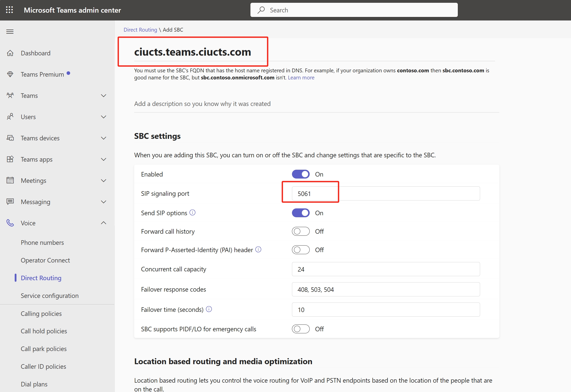571x392 pixels.
Task: Click the Learn more link
Action: (x=301, y=77)
